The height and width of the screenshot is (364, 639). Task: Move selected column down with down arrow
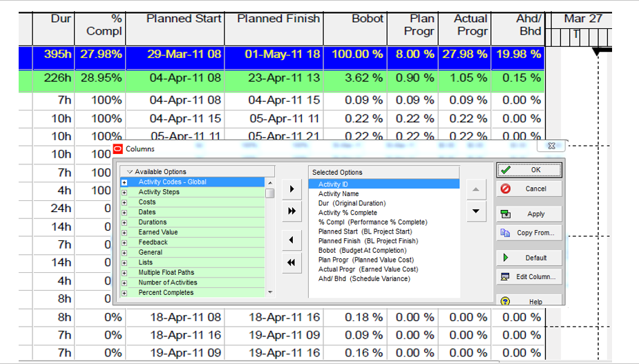coord(476,211)
